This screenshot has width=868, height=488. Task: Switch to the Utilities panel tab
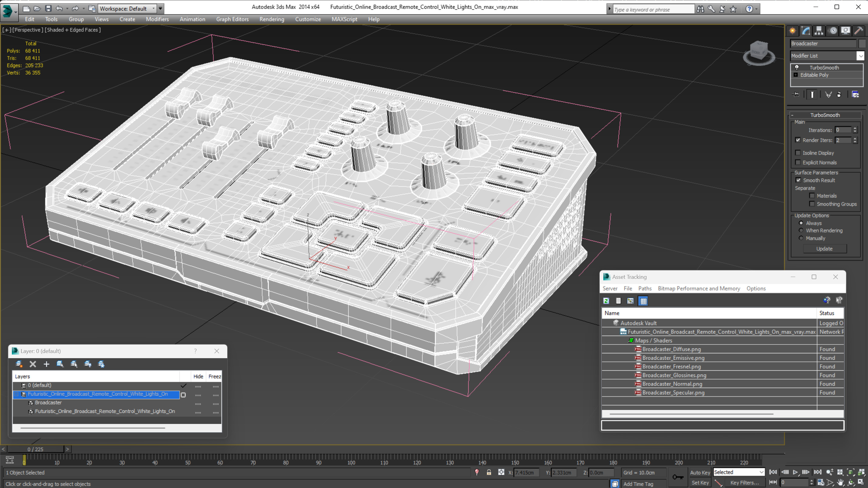tap(858, 31)
